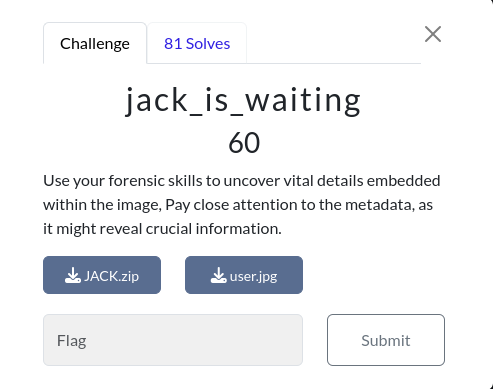Click the text 'it might reveal crucial information.'
The image size is (493, 389).
[162, 229]
